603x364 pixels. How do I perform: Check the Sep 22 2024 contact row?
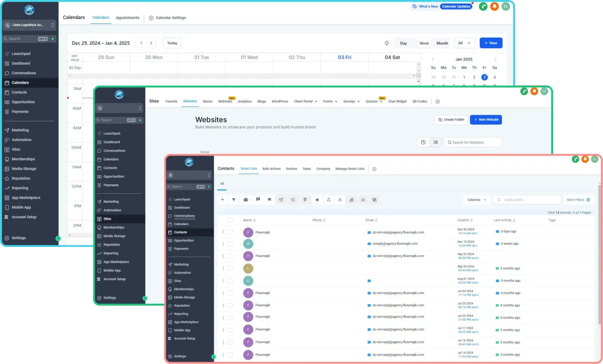[x=230, y=256]
